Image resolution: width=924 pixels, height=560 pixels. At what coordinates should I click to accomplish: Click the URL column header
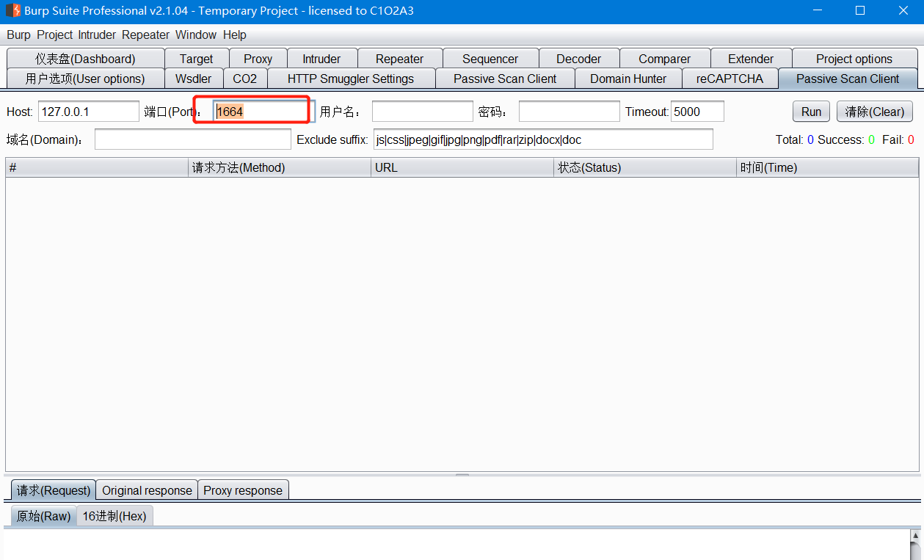(x=462, y=167)
